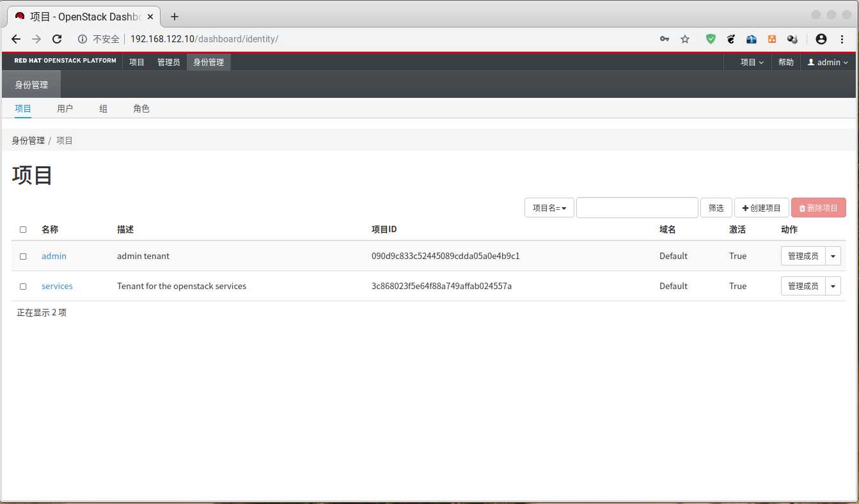This screenshot has height=504, width=859.
Task: Open the 项目 top navigation menu
Action: pos(137,62)
